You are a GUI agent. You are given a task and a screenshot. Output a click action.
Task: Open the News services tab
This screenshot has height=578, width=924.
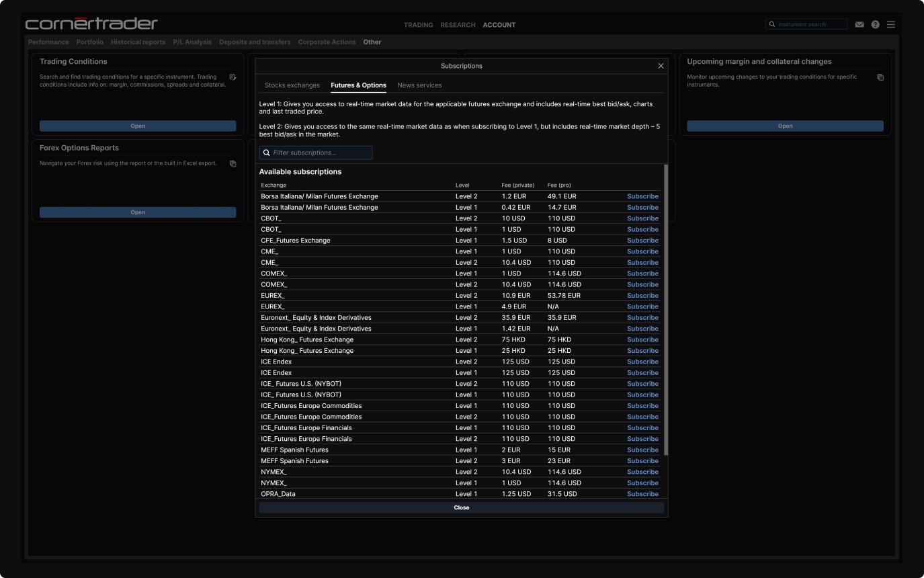click(x=419, y=85)
